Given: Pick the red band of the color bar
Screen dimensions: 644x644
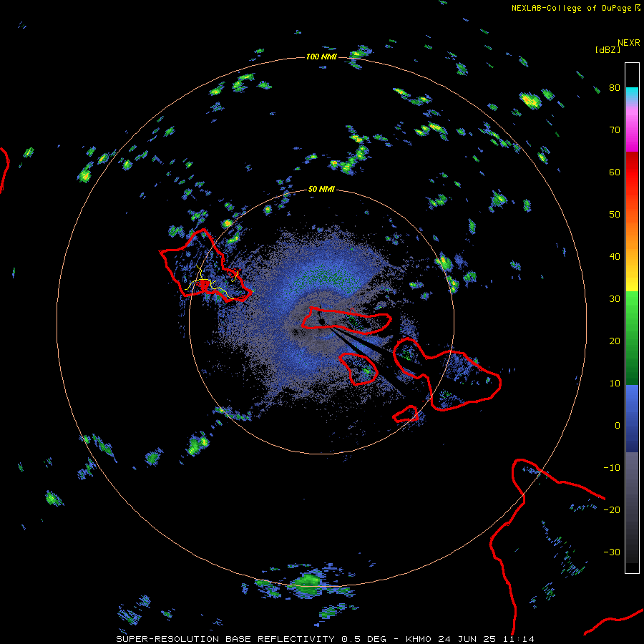Looking at the screenshot, I should coord(632,172).
